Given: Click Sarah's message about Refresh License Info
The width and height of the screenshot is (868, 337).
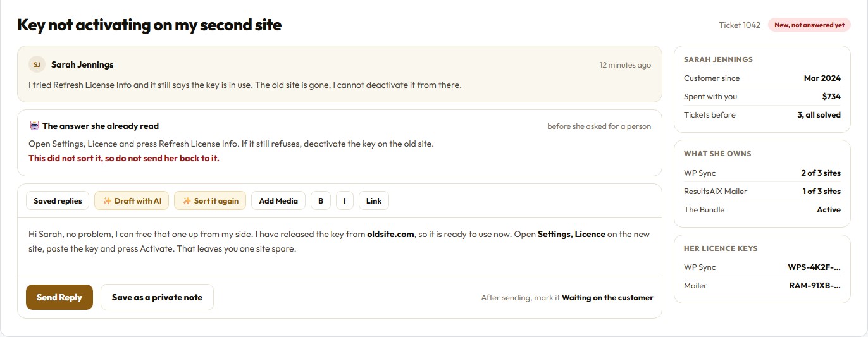Looking at the screenshot, I should (245, 85).
